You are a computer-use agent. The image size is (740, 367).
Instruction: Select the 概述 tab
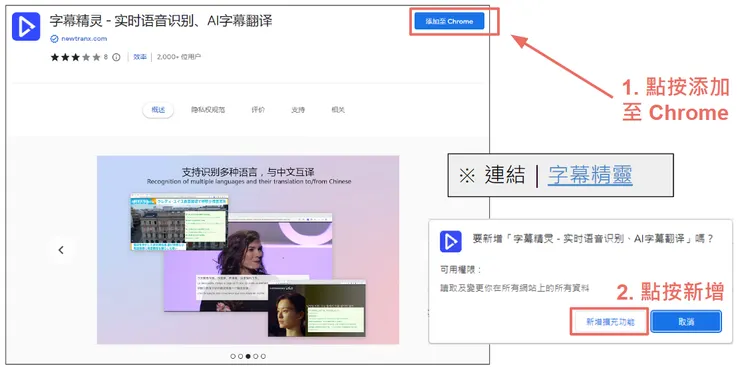(158, 110)
